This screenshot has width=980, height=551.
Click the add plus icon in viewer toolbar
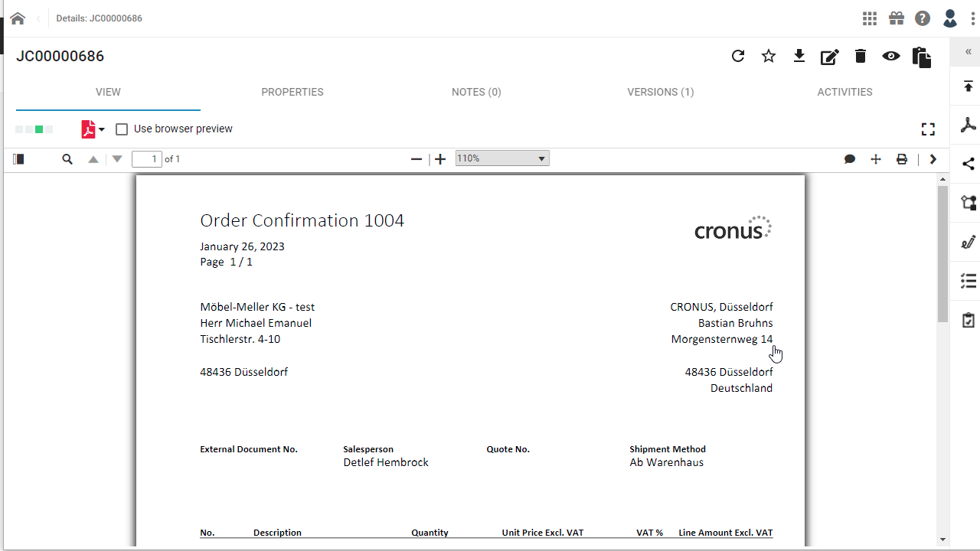tap(876, 159)
